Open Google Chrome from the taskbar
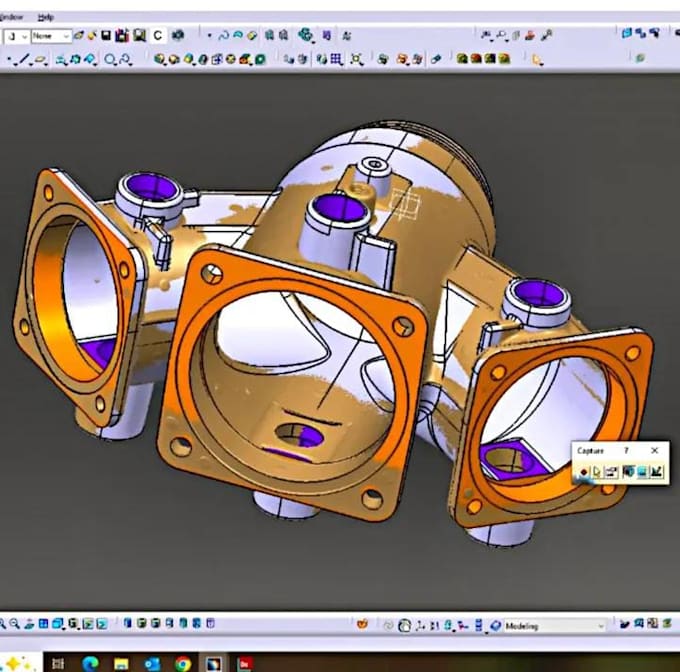Image resolution: width=680 pixels, height=672 pixels. coord(183,663)
